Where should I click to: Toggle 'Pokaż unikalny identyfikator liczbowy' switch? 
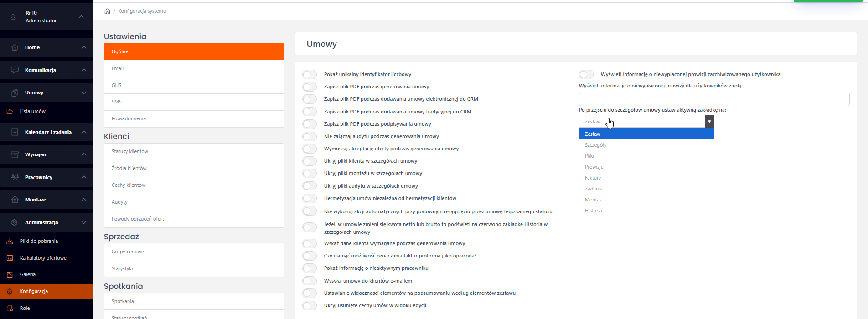[310, 74]
